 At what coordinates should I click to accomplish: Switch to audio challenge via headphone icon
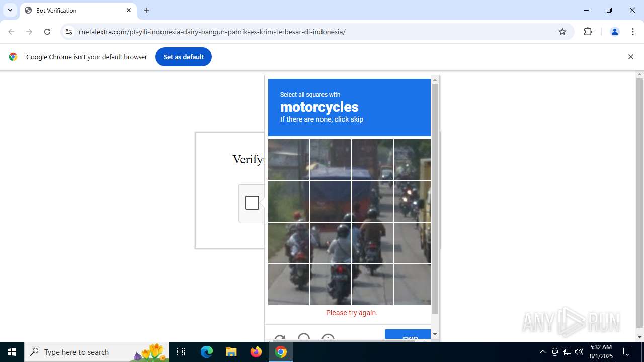click(304, 337)
